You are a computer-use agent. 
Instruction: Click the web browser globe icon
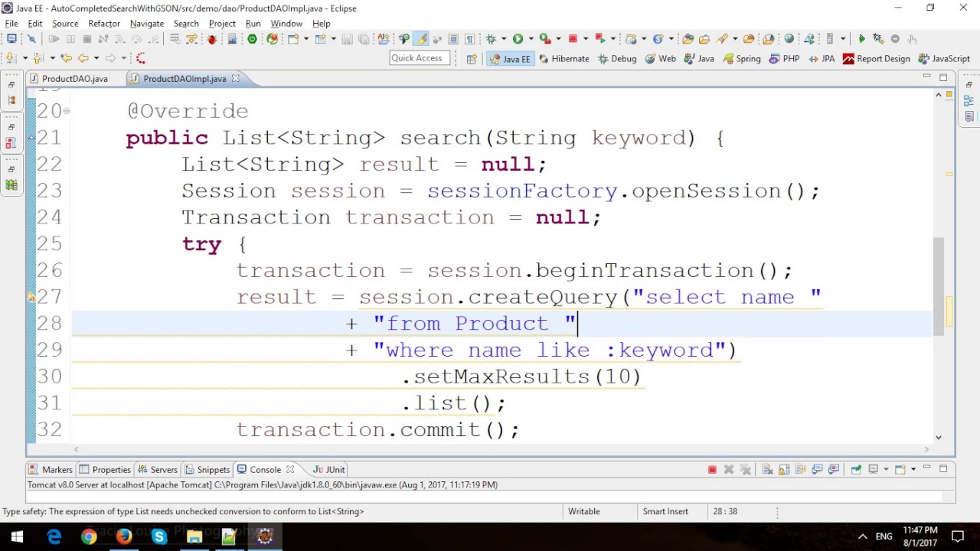pyautogui.click(x=789, y=38)
